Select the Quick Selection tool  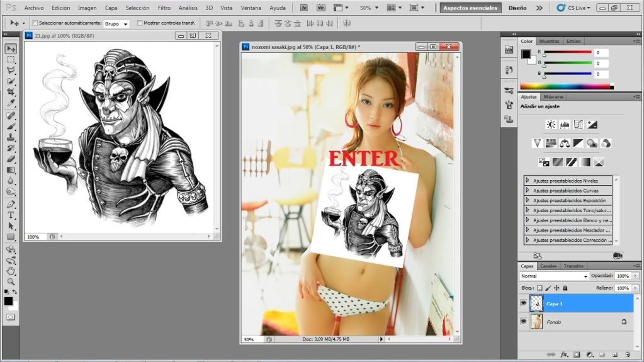point(11,81)
